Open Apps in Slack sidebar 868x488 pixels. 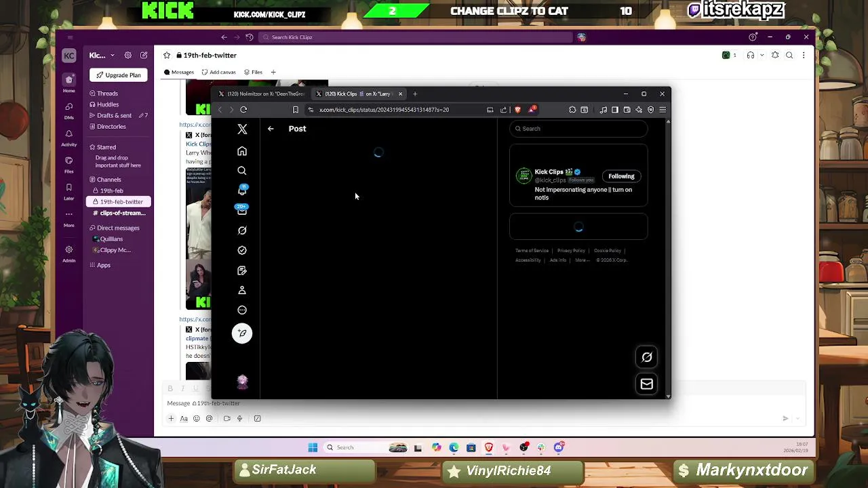104,265
